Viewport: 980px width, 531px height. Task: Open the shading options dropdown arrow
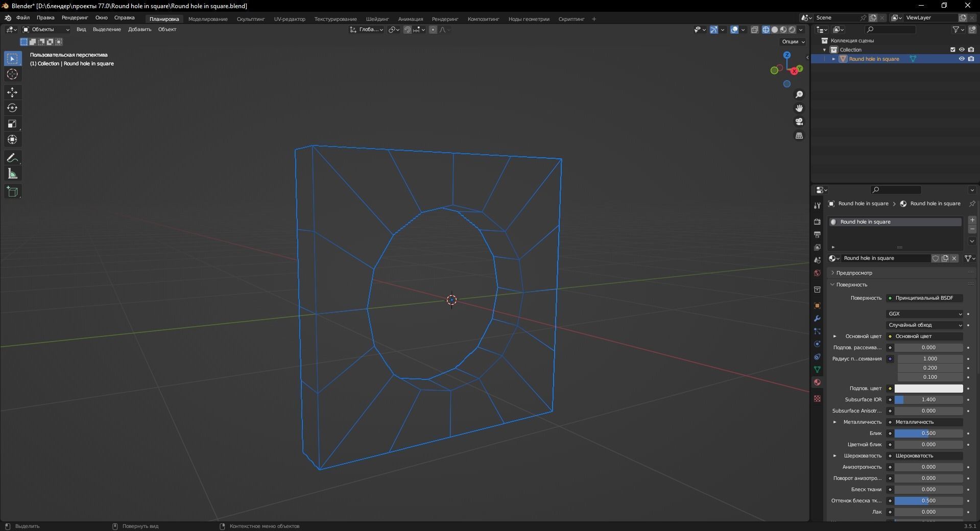[x=801, y=30]
